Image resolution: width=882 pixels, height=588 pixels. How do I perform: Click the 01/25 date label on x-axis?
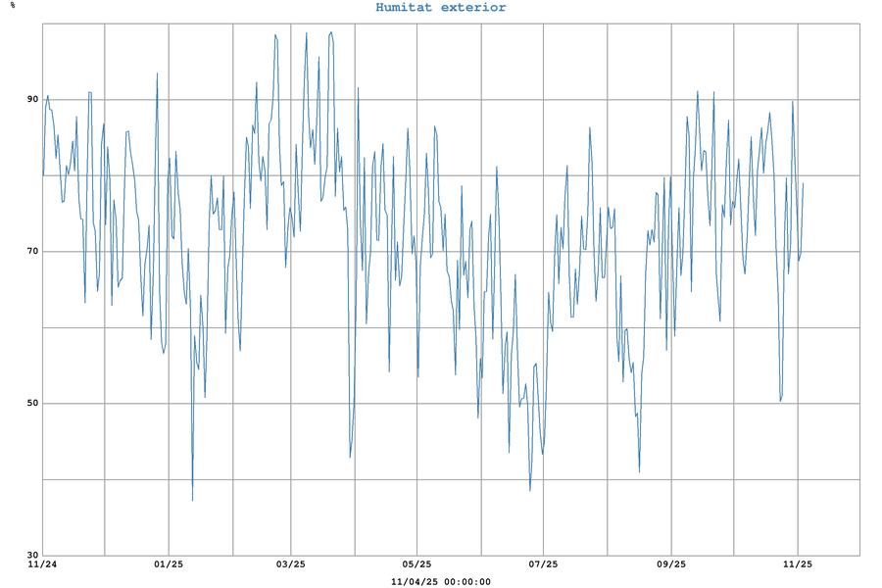169,564
